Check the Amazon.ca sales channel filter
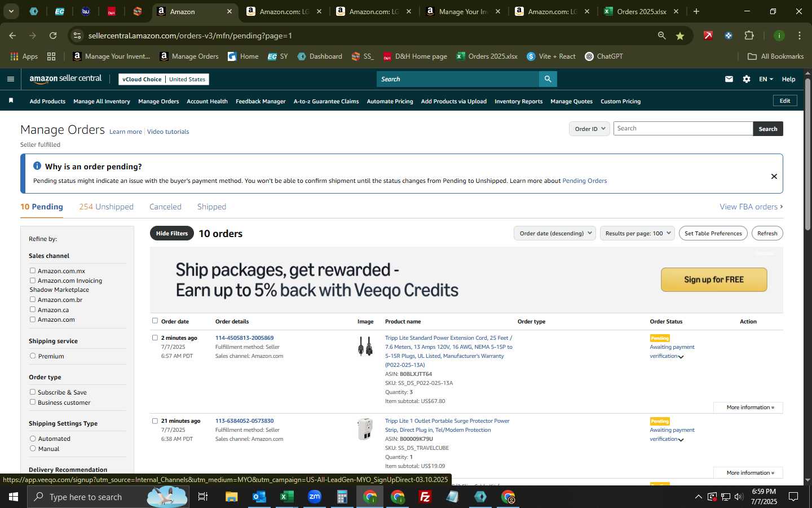This screenshot has width=812, height=508. pos(33,309)
